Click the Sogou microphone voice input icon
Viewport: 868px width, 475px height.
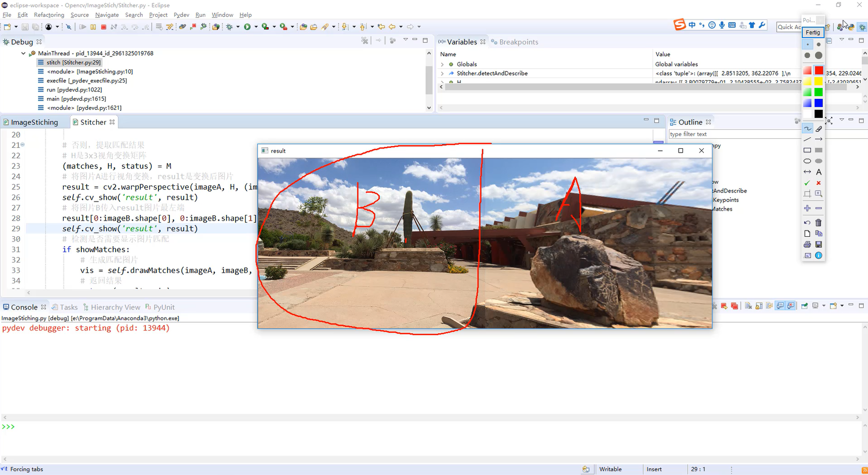click(722, 25)
